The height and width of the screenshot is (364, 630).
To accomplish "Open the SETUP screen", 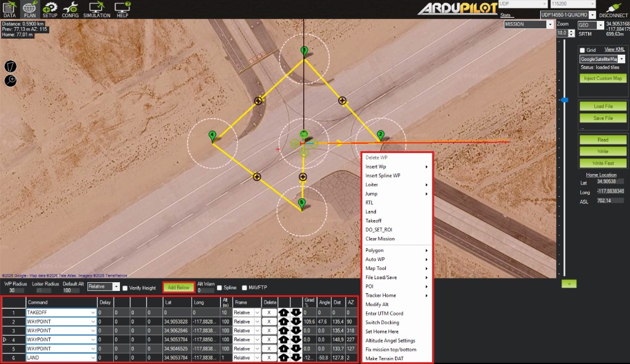I will [x=50, y=9].
